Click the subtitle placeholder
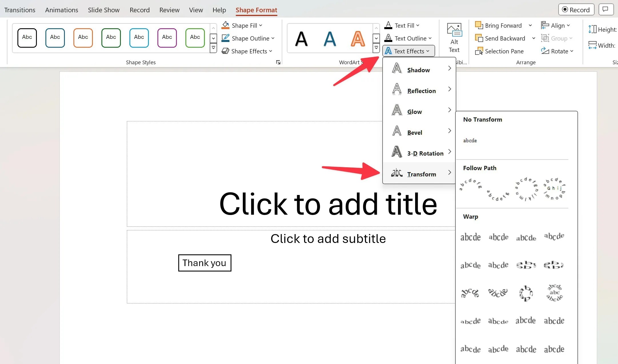The height and width of the screenshot is (364, 618). [x=328, y=239]
